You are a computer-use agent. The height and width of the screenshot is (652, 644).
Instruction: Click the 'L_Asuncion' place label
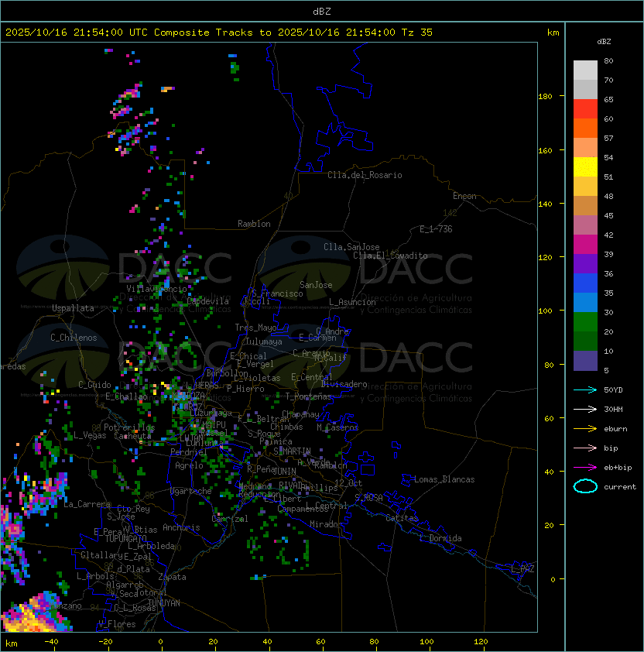[352, 302]
